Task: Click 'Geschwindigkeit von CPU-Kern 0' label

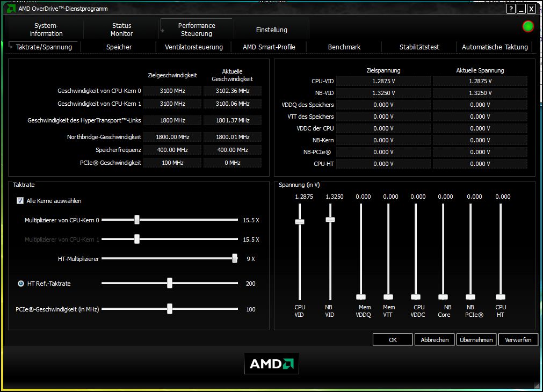Action: tap(99, 91)
